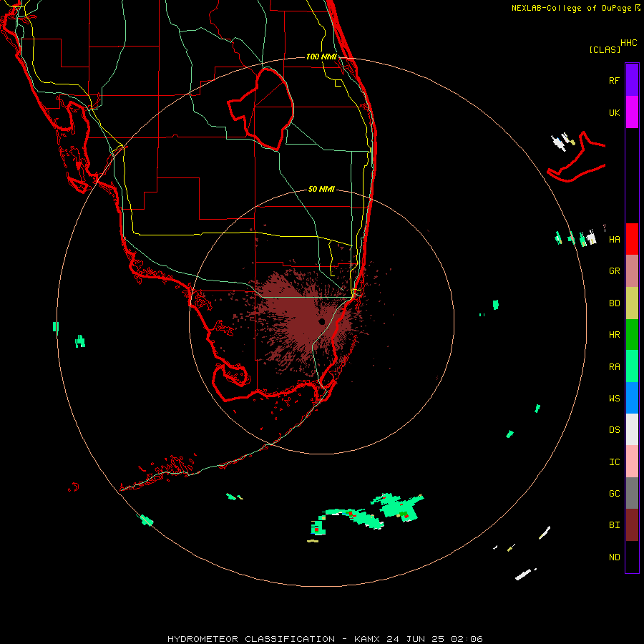
Task: Click the red Bahamas island outline northeast
Action: click(x=577, y=158)
